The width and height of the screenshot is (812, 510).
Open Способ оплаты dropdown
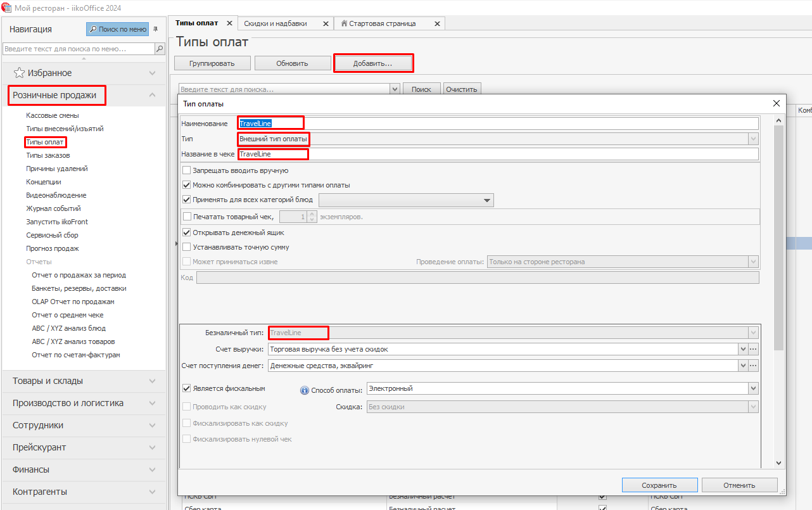click(753, 388)
